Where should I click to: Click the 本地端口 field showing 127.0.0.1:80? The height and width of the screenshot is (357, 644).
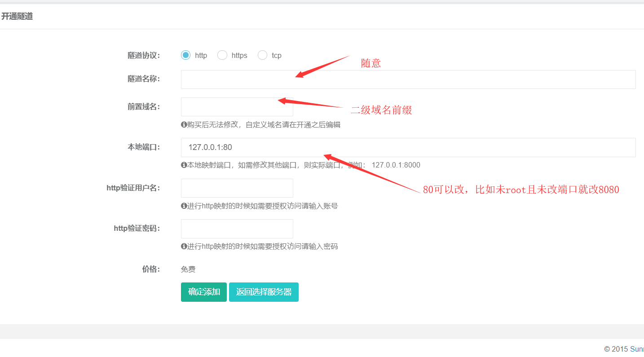tap(408, 147)
